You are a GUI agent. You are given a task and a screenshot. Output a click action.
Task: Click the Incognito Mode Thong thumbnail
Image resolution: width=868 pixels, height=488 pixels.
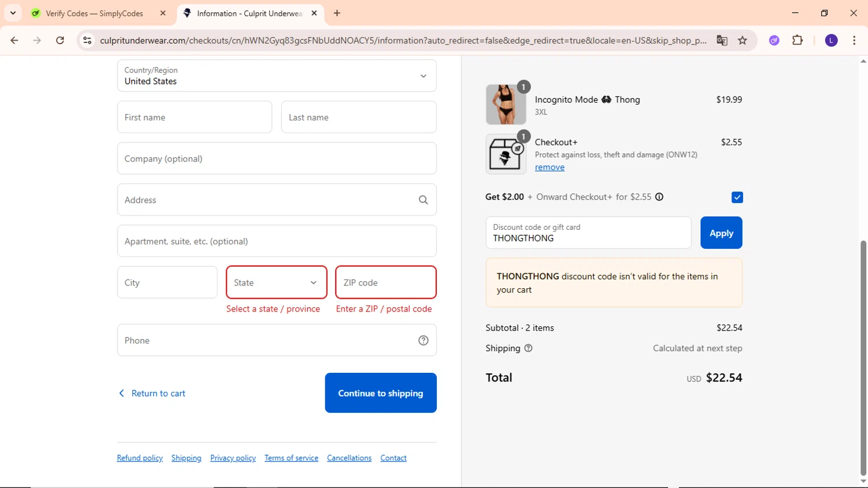click(506, 105)
